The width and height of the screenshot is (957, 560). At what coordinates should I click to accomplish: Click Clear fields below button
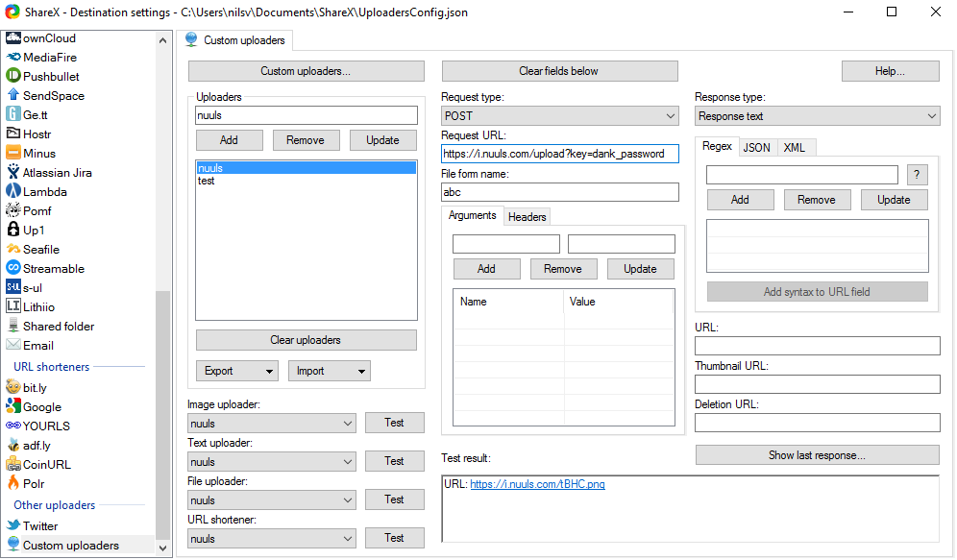point(559,71)
